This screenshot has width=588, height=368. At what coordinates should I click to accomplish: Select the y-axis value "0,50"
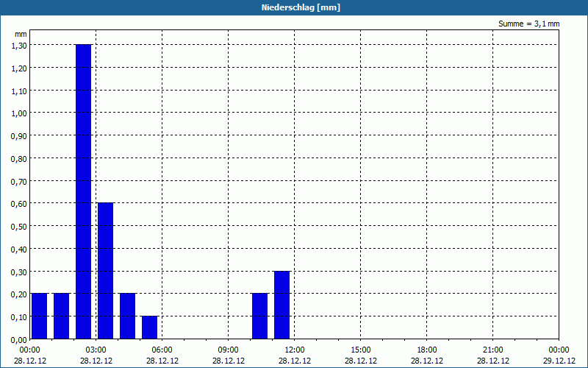click(19, 227)
